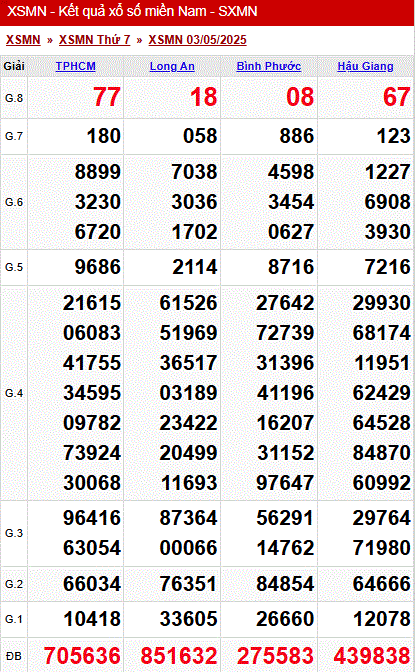Open the Hậu Giang column header link
The image size is (415, 672).
[x=365, y=66]
